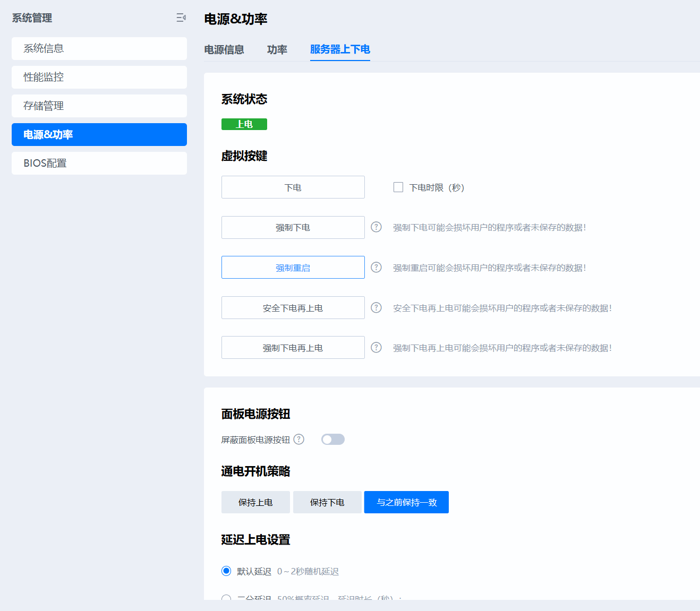The width and height of the screenshot is (700, 611).
Task: Open BIOS配置 in the sidebar
Action: [99, 163]
